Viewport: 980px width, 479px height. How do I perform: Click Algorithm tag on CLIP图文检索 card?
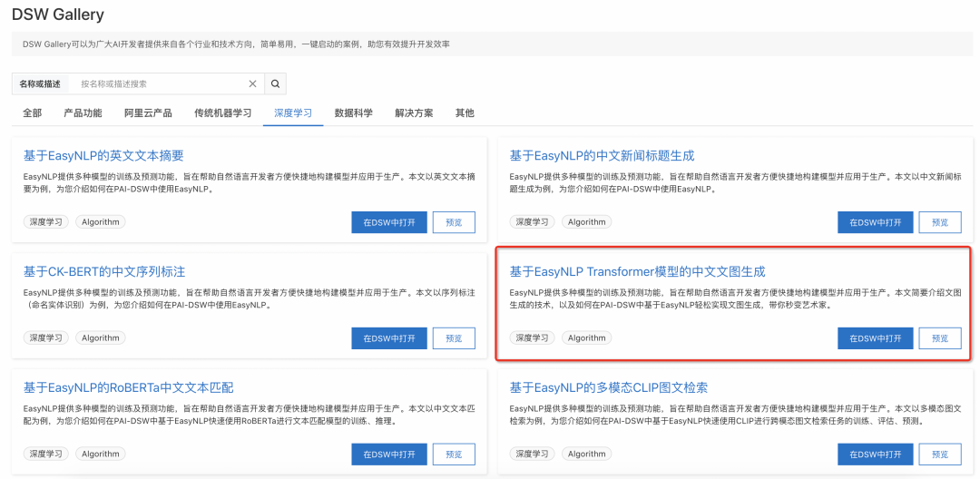[x=587, y=454]
